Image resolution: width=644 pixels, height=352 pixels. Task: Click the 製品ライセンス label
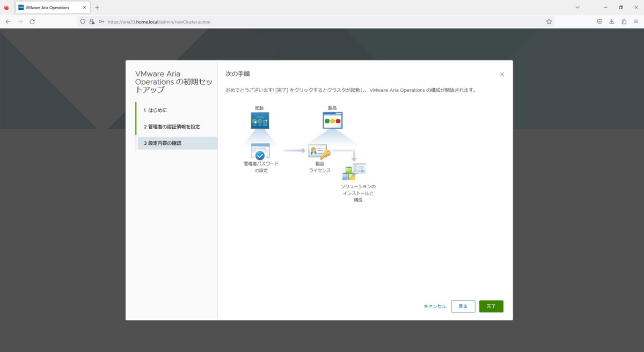point(320,167)
